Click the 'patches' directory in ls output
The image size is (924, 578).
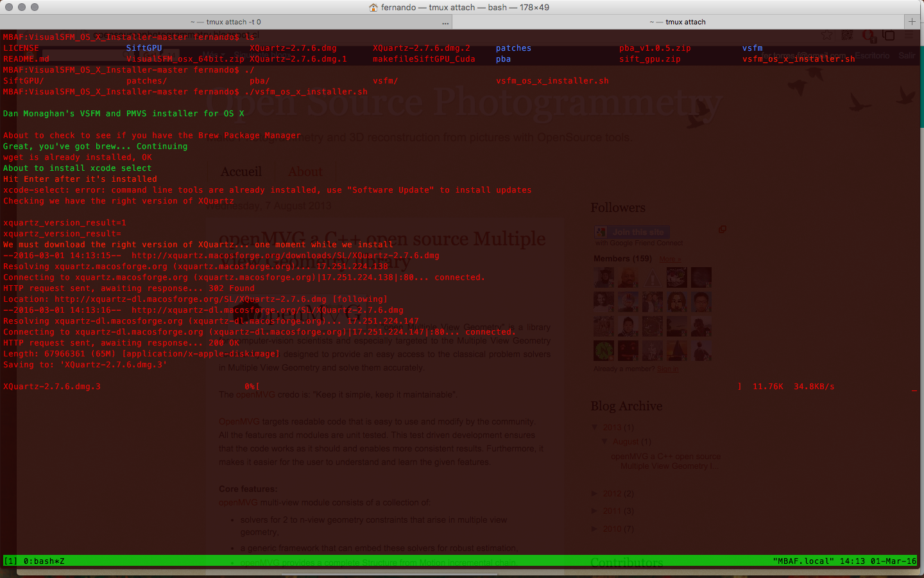point(513,48)
